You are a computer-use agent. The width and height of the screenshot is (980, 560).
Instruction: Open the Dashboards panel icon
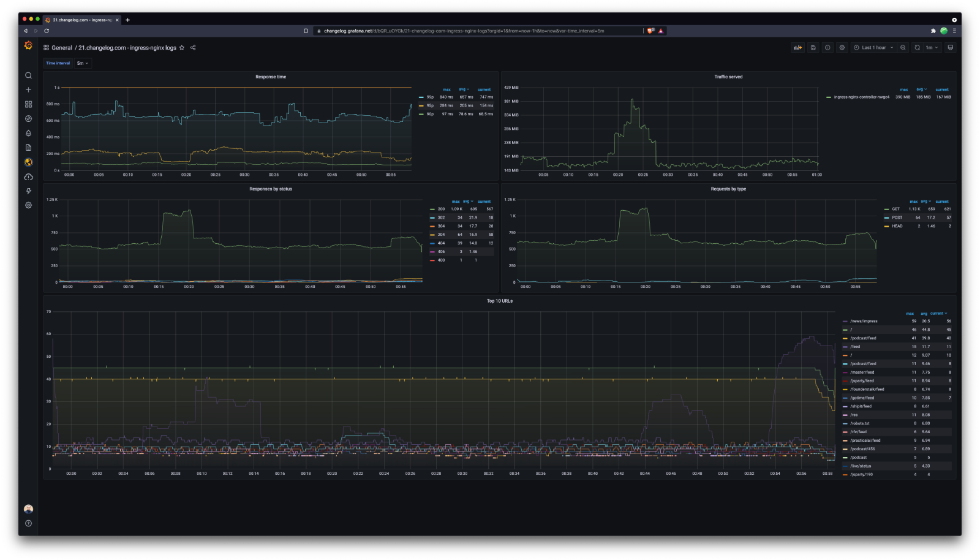(28, 104)
